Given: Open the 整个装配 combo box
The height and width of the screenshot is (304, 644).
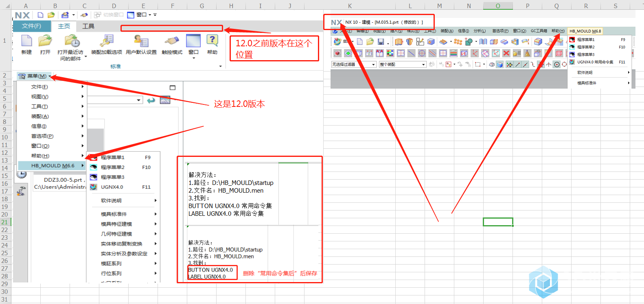Looking at the screenshot, I should click(x=403, y=64).
